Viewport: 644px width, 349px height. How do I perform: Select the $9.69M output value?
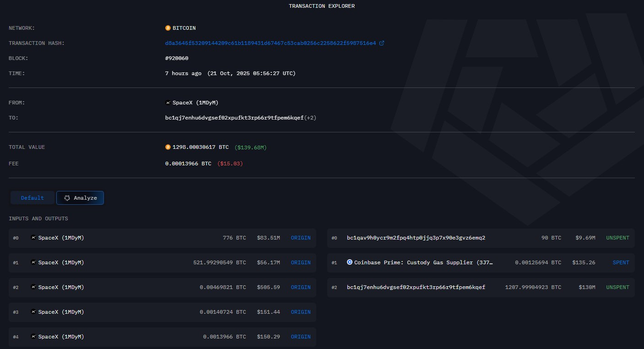point(585,238)
